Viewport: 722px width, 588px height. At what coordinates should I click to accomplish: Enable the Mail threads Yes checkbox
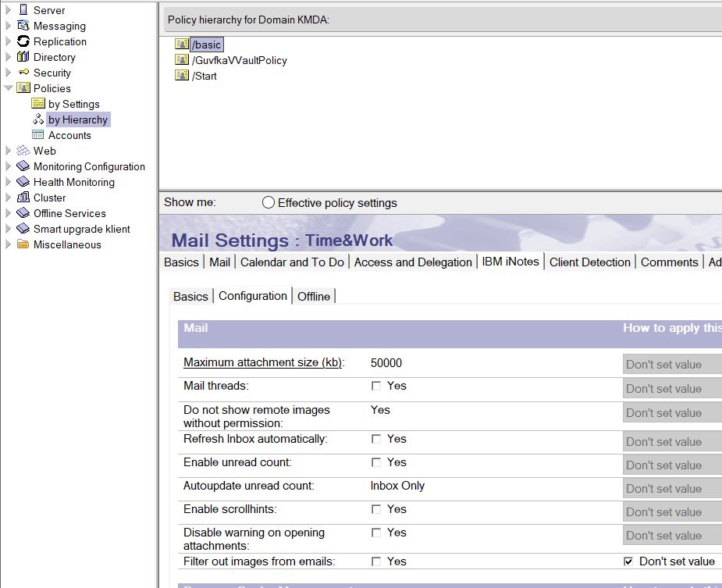point(376,387)
